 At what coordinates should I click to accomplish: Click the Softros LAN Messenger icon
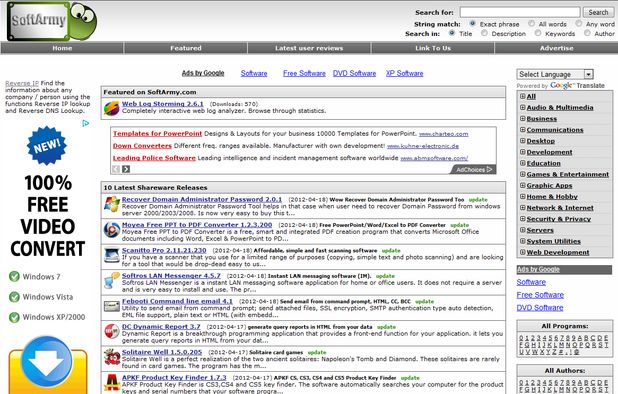(112, 280)
